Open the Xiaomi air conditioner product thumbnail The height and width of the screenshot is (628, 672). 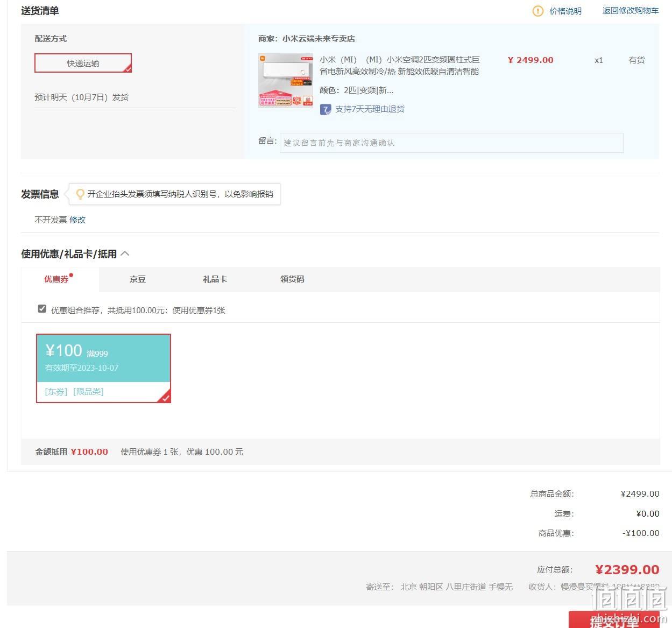[286, 80]
